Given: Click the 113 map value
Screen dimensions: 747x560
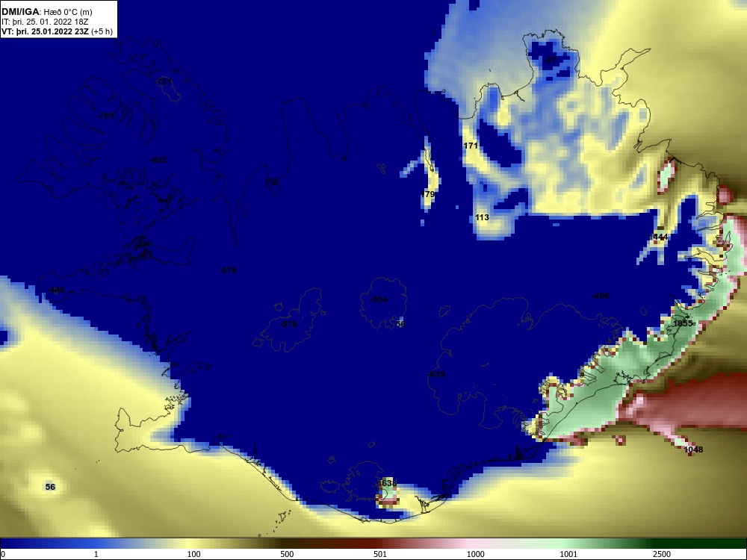Looking at the screenshot, I should tap(482, 217).
